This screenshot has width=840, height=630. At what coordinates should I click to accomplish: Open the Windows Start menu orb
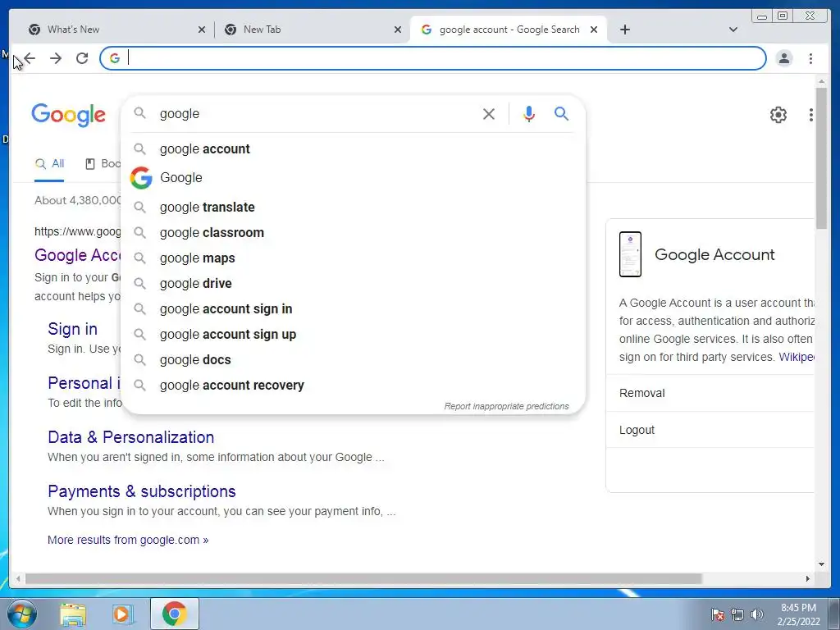click(22, 614)
